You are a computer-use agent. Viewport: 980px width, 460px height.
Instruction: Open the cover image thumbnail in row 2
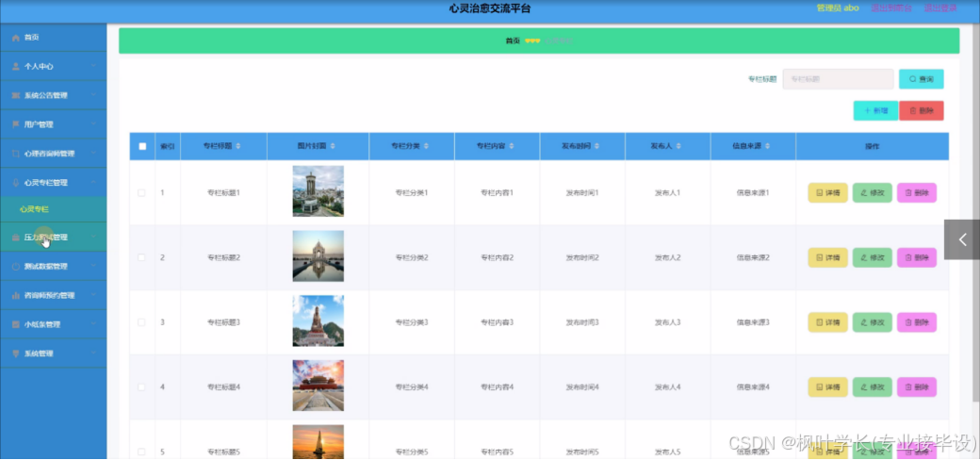(x=318, y=256)
